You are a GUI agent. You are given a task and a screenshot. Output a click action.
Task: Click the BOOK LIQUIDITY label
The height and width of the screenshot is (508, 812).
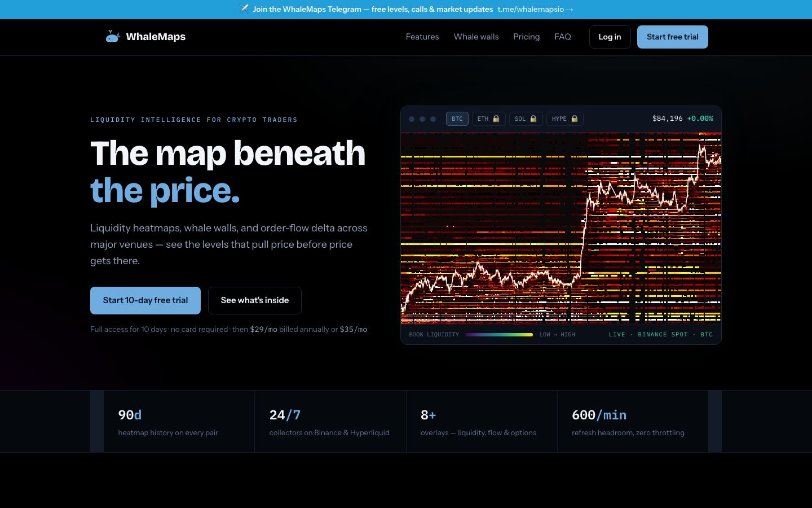[x=434, y=335]
